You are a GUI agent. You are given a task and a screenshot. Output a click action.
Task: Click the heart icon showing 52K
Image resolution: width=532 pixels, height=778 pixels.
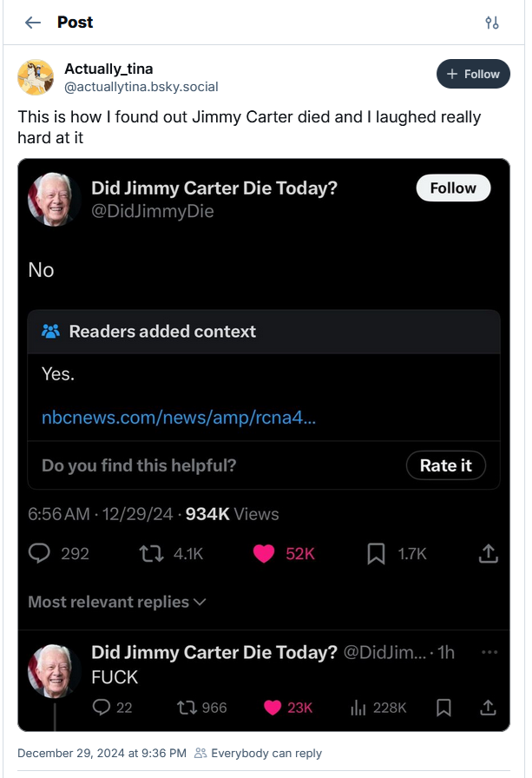click(x=264, y=553)
